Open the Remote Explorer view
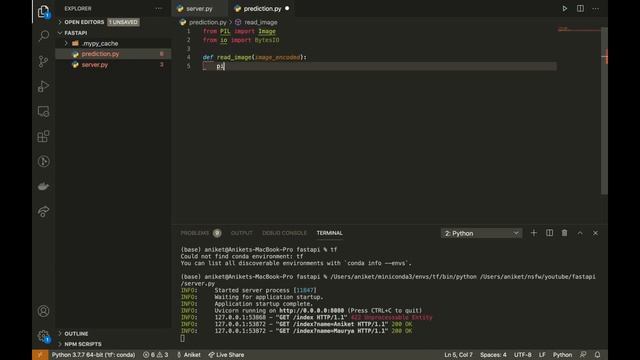Screen dimensions: 640x360 coord(43,111)
